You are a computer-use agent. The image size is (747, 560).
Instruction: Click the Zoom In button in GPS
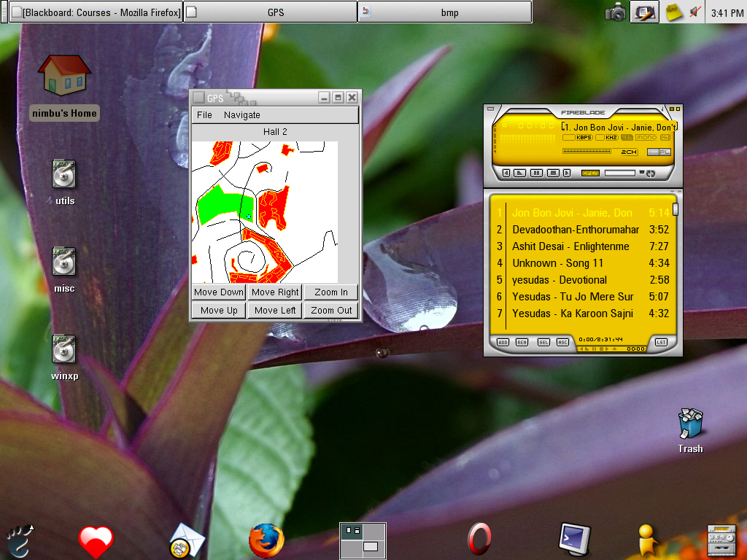tap(331, 292)
